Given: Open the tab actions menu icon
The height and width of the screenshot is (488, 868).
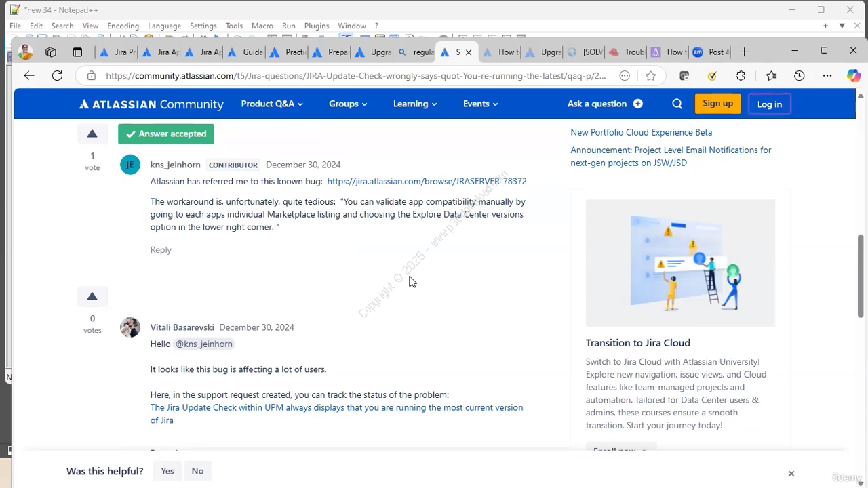Looking at the screenshot, I should tap(77, 52).
